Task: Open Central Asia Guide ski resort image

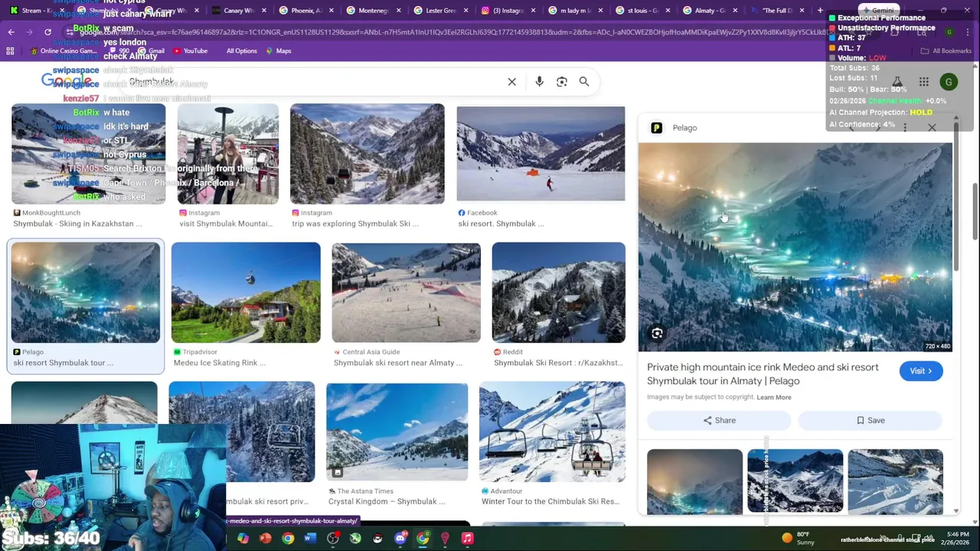Action: (406, 292)
